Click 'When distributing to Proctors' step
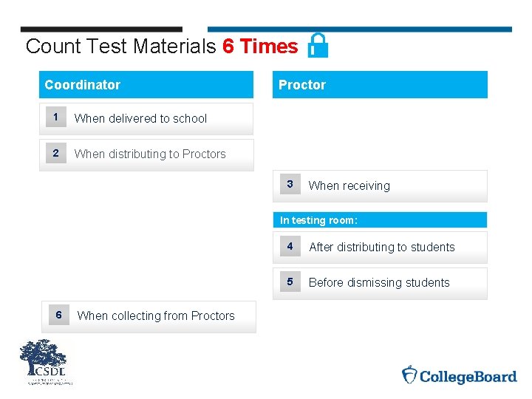 150,154
